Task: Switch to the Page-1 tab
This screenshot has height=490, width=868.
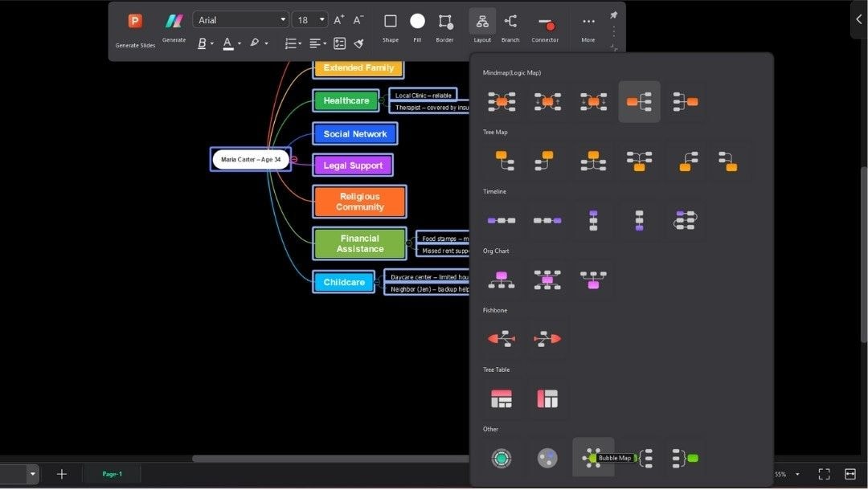Action: [x=112, y=474]
